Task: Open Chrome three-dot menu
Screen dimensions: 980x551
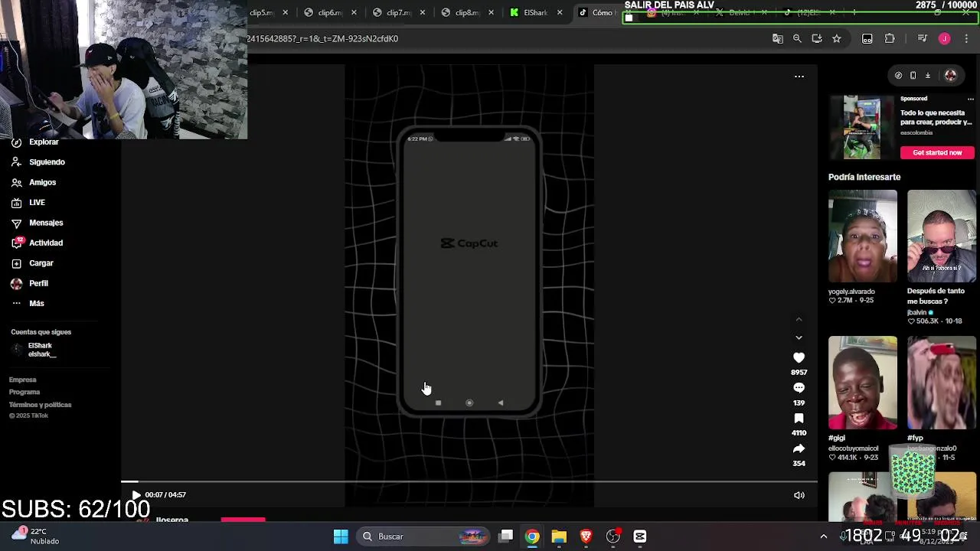Action: (x=966, y=38)
